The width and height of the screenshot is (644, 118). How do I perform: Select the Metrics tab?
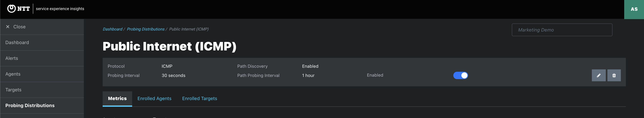click(x=117, y=99)
